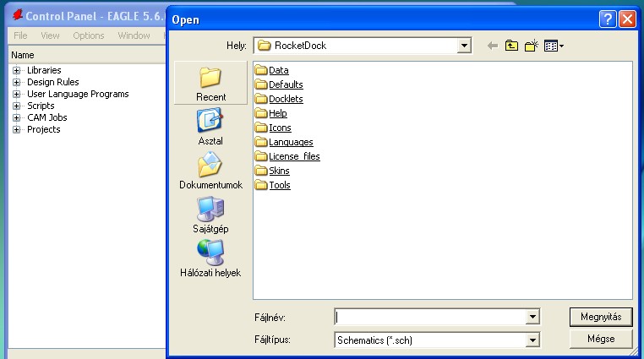Click the License_files folder name
This screenshot has height=359, width=644.
point(294,156)
